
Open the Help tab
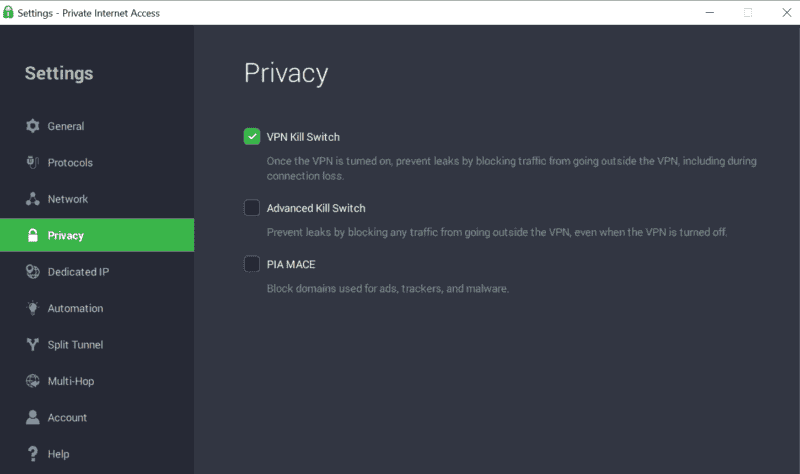97,454
